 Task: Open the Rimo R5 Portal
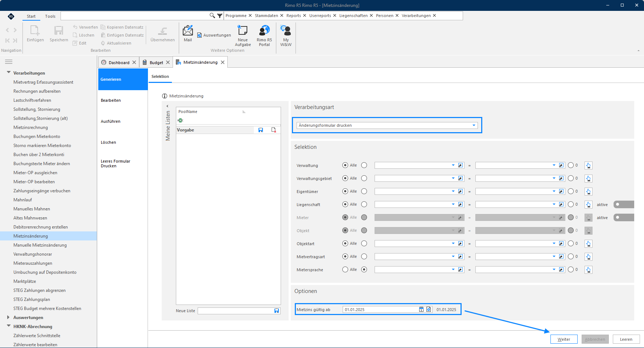[x=264, y=36]
